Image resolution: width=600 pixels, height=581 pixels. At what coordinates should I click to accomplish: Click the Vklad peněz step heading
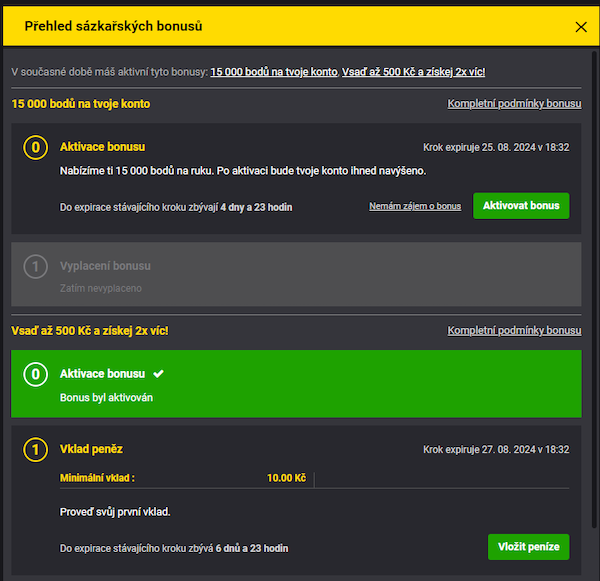pyautogui.click(x=91, y=450)
